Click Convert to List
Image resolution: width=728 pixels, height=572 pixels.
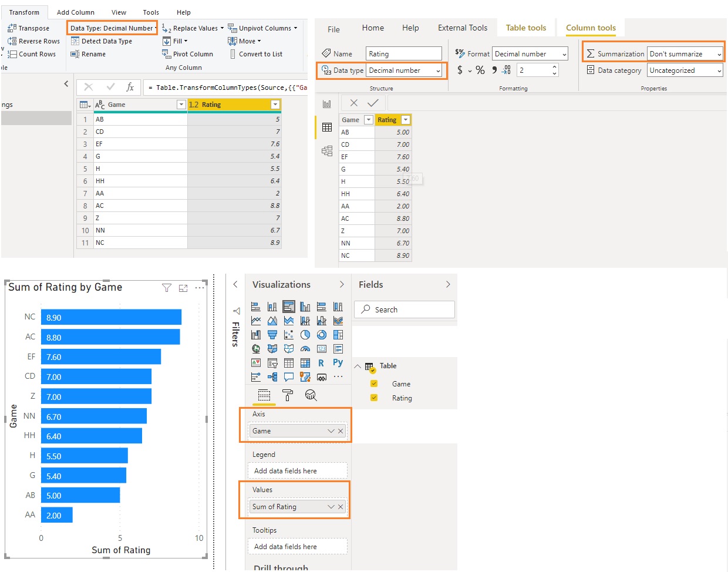(x=255, y=54)
